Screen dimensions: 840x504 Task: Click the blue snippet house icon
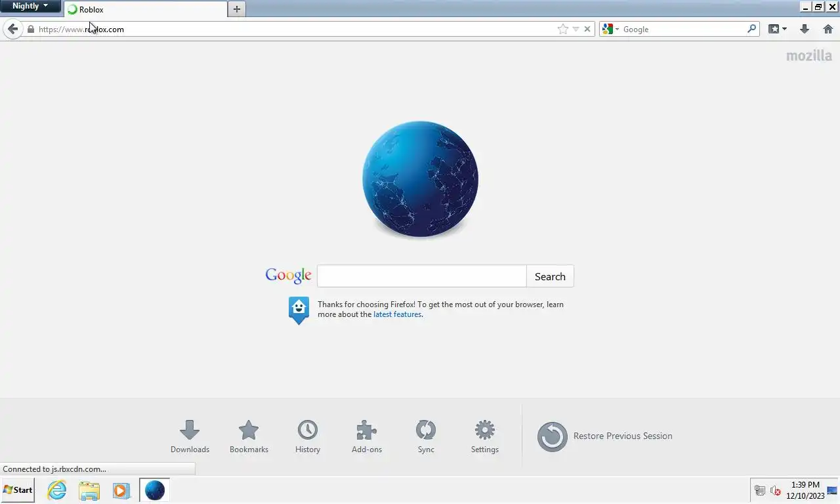299,310
